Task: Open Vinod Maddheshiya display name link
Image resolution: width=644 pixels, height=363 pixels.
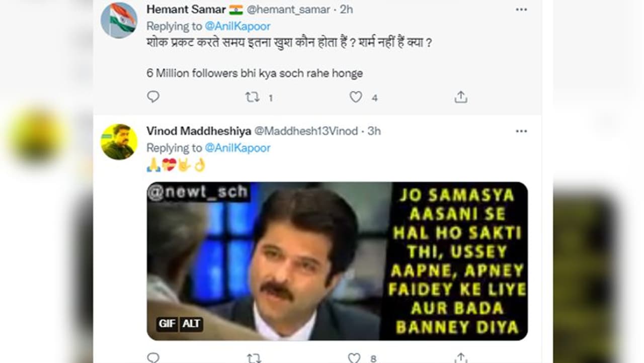Action: [198, 131]
